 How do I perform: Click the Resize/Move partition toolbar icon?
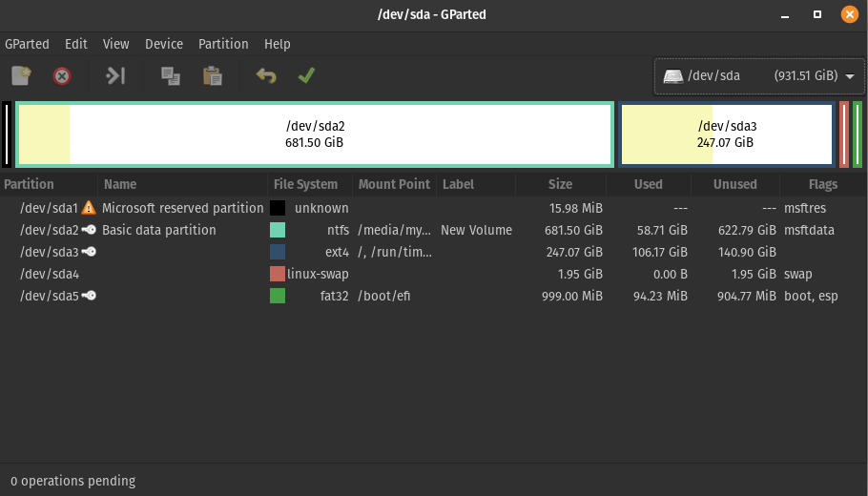click(x=115, y=76)
